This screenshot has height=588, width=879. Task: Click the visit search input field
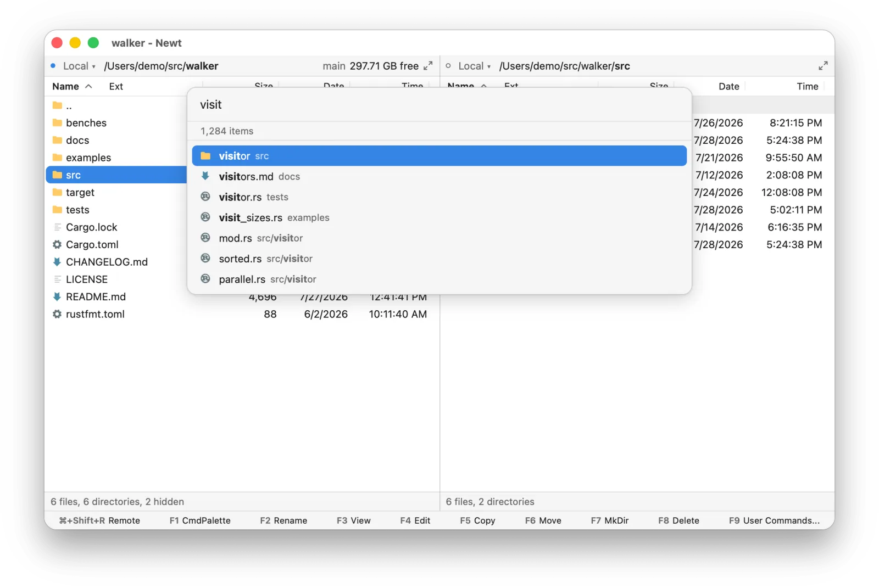(439, 105)
